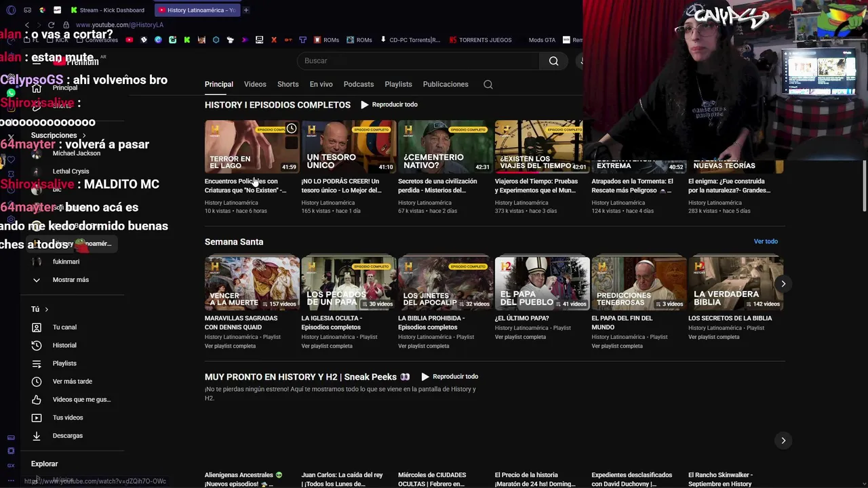Select the Principal channel tab

point(219,85)
